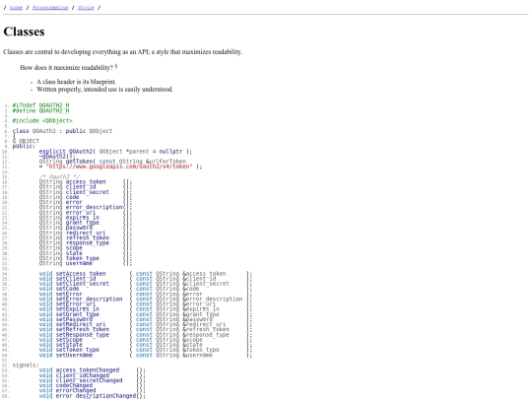Click the '#ifndef QOAUTH2_H' code line
Viewport: 532px width, 399px height.
click(40, 105)
